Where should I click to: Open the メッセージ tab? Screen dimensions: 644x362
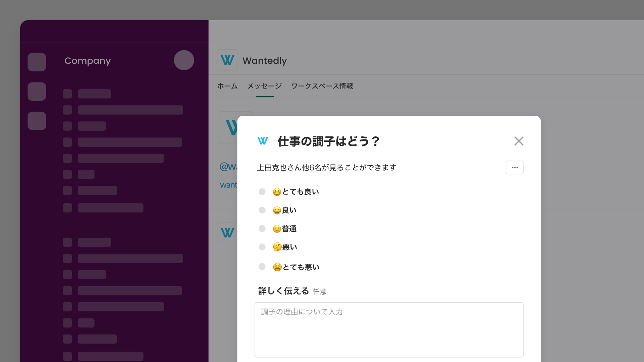tap(265, 86)
